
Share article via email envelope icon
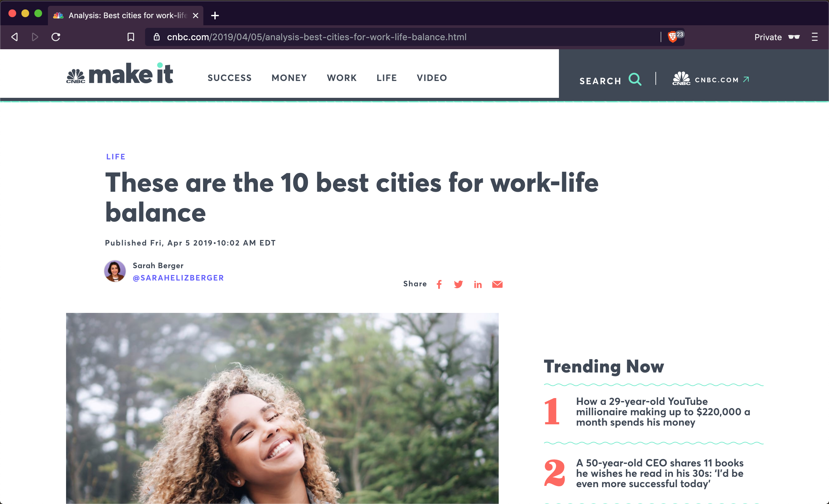pos(497,284)
